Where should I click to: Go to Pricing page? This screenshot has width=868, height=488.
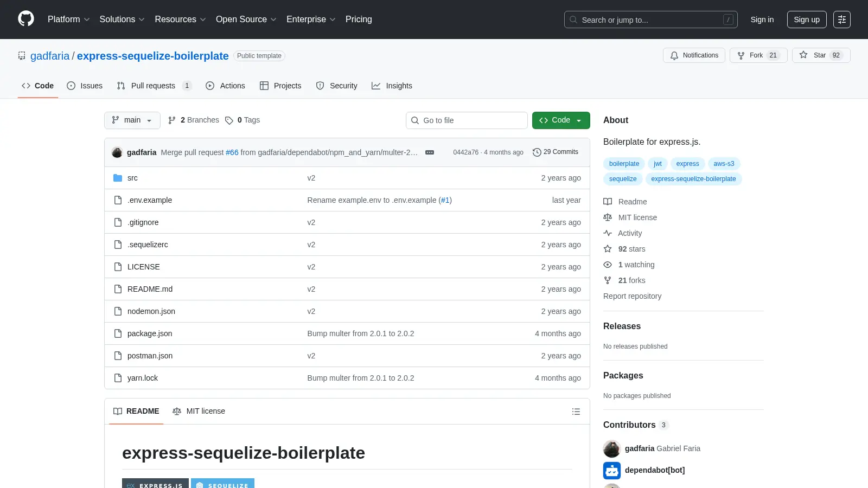(x=359, y=20)
